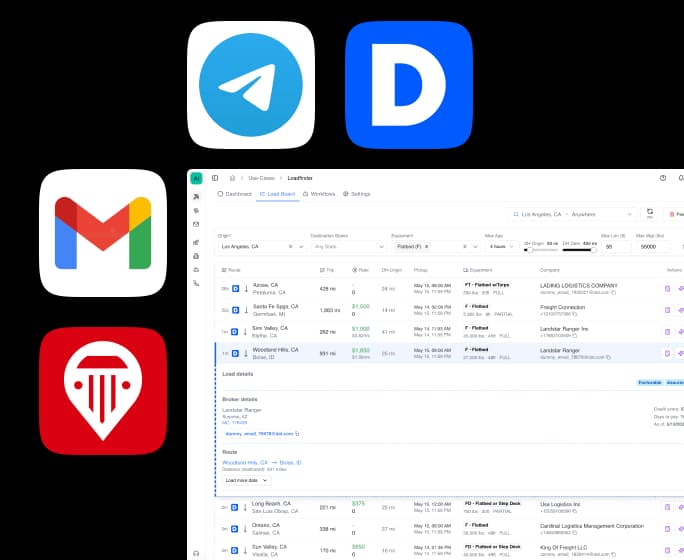
Task: Click the blue D (DAT) app icon
Action: click(409, 85)
